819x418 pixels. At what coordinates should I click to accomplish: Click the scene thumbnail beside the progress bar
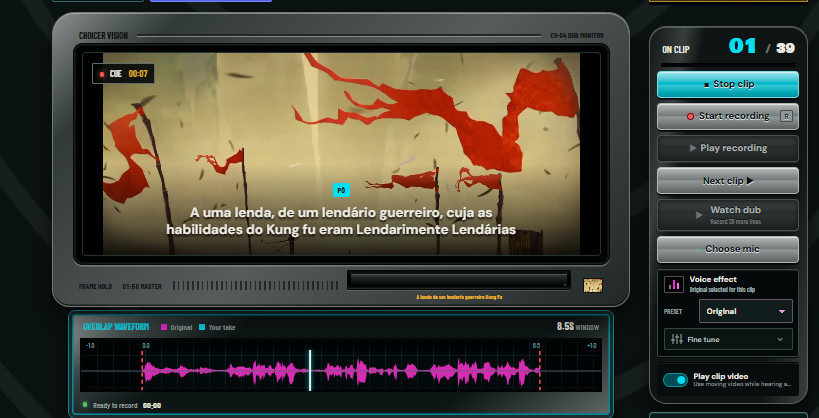coord(593,285)
